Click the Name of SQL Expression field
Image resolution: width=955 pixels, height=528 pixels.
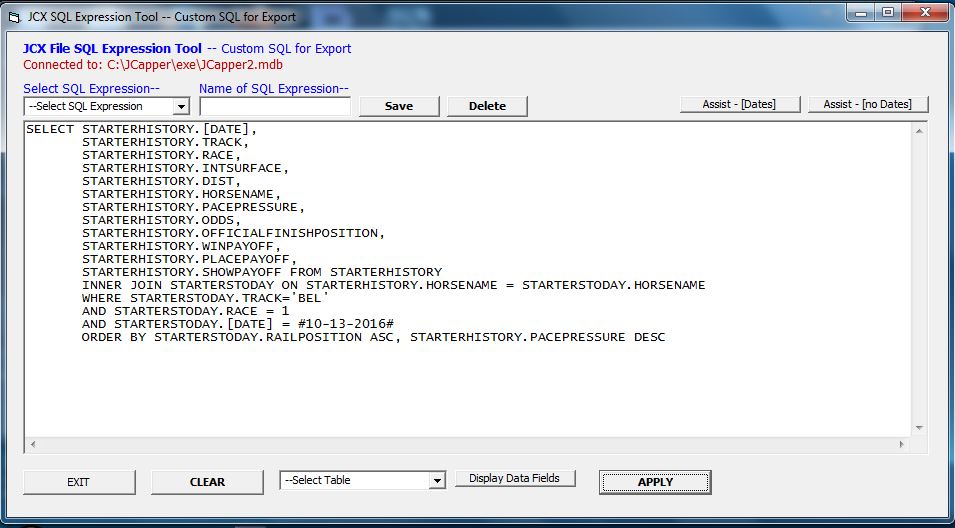[275, 106]
